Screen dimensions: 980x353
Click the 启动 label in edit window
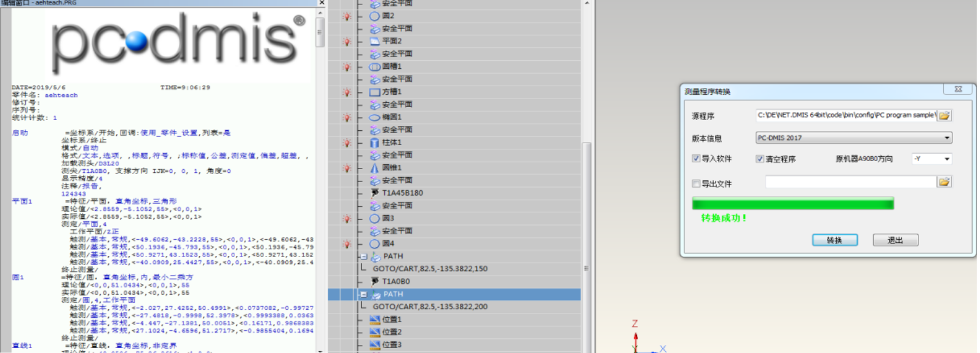[20, 133]
